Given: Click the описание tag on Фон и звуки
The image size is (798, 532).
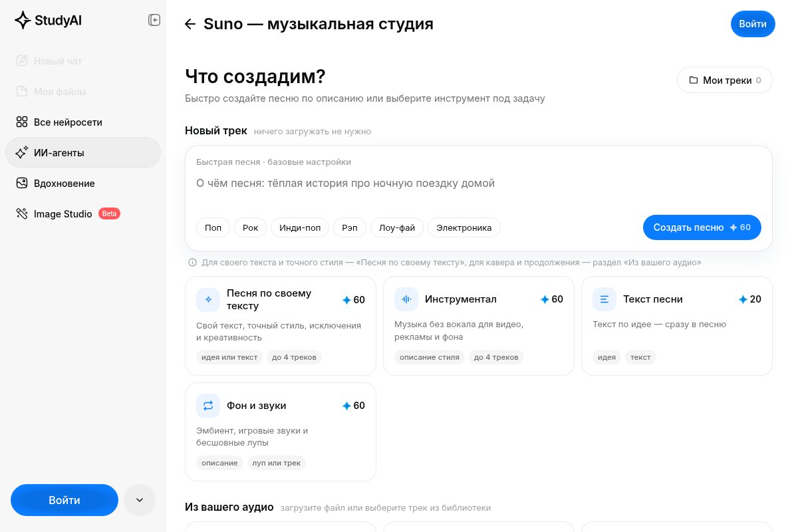Looking at the screenshot, I should [219, 463].
